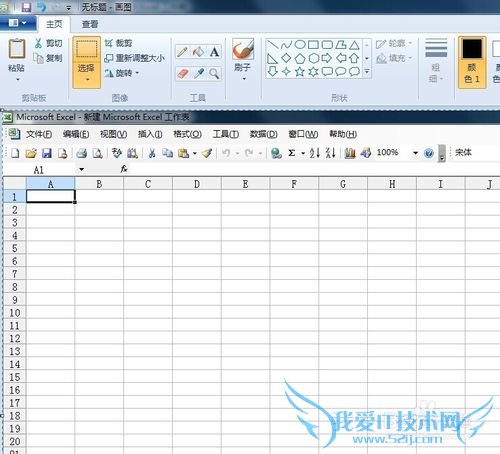
Task: Click the Undo arrow in Paint title bar
Action: 42,7
